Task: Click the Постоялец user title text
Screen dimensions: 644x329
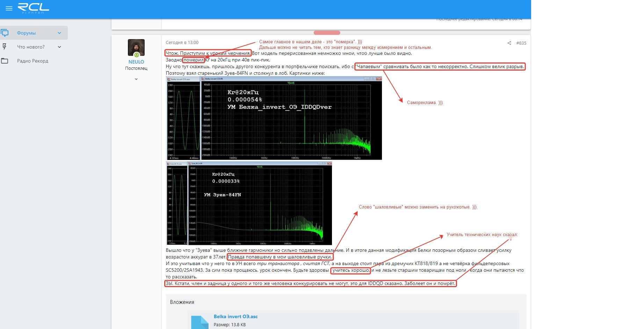Action: [136, 68]
